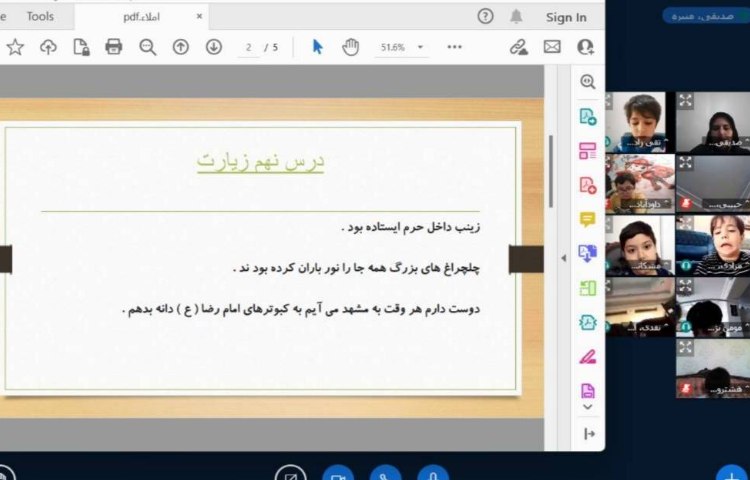Click the sentence زینب داخل حرم ایستاده بود
This screenshot has height=480, width=750.
(411, 227)
